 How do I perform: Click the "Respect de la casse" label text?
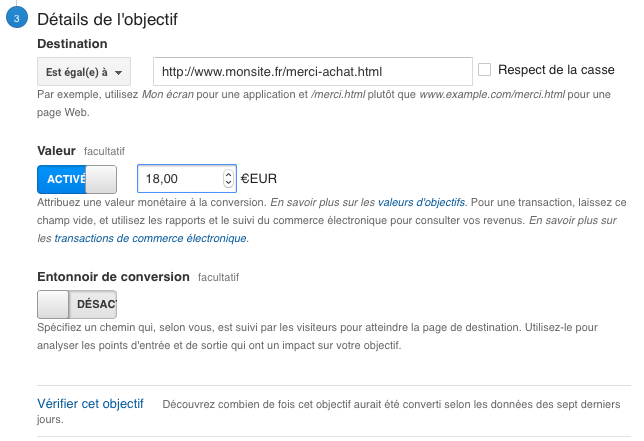tap(559, 70)
